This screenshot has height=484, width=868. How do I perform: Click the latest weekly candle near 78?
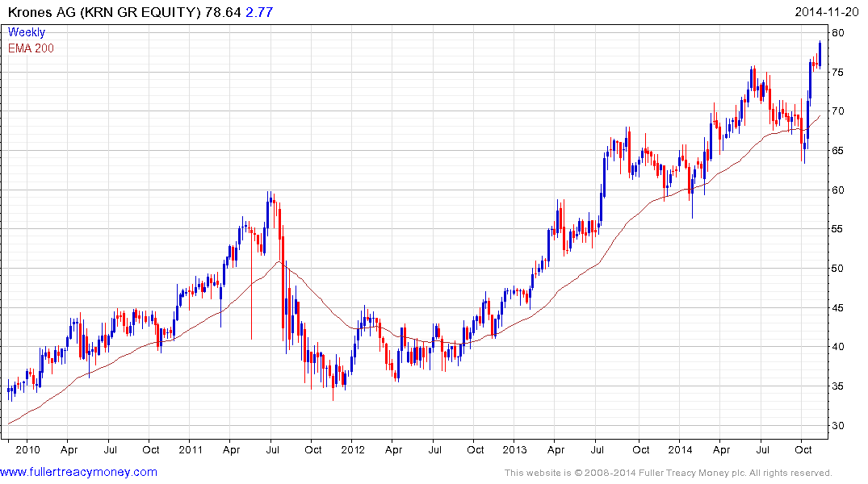point(820,54)
